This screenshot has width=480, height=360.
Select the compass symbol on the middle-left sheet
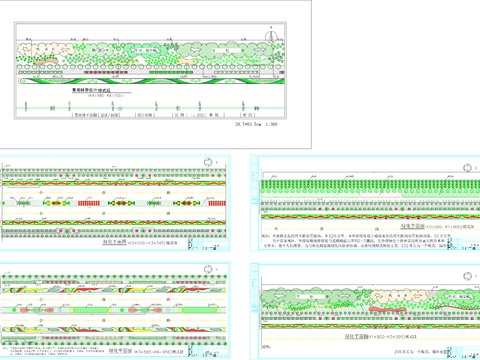coord(208,162)
